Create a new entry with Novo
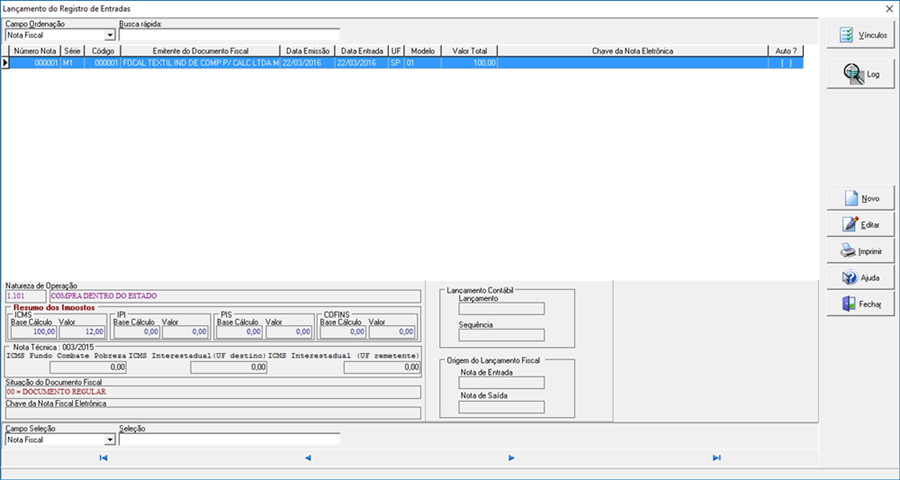 click(x=860, y=198)
